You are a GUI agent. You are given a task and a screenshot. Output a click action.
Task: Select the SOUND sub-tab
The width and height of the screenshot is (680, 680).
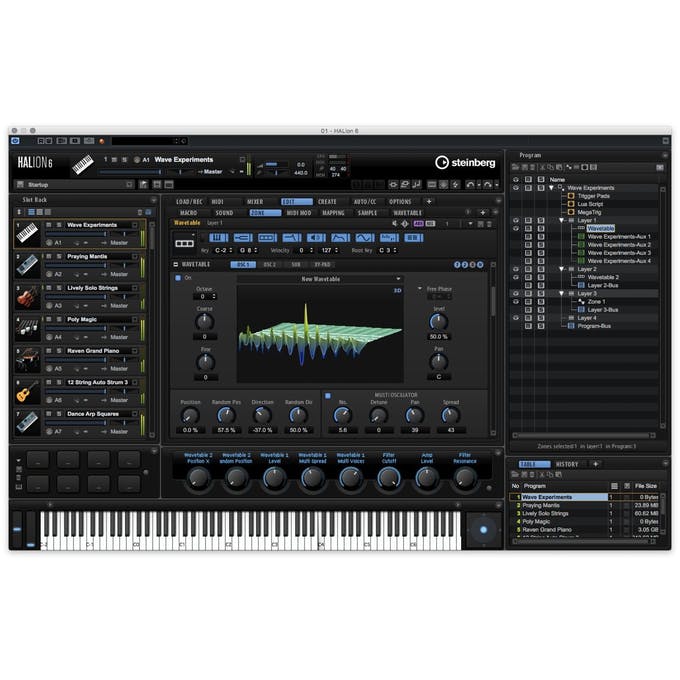pos(224,213)
